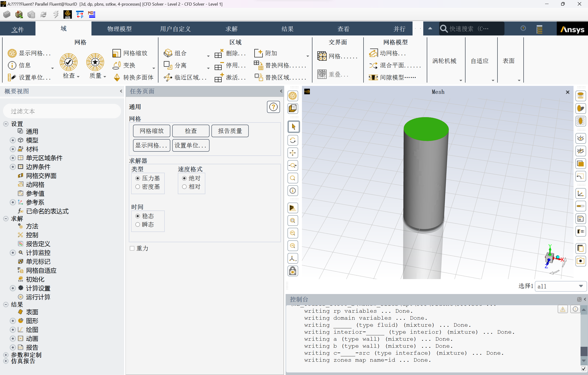The image size is (588, 375).
Task: Click the 设置单位... button in the task page
Action: [x=191, y=145]
